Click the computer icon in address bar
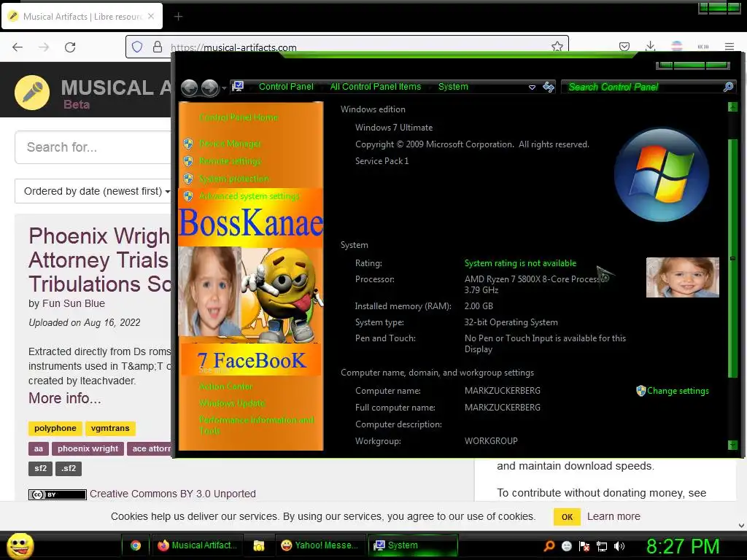 click(x=238, y=86)
